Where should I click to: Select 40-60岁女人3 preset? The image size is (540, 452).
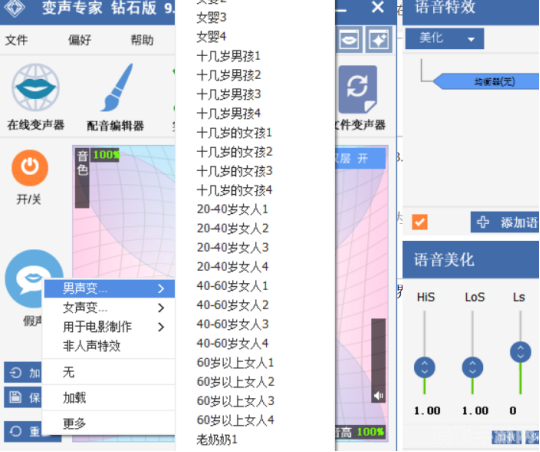tap(232, 324)
